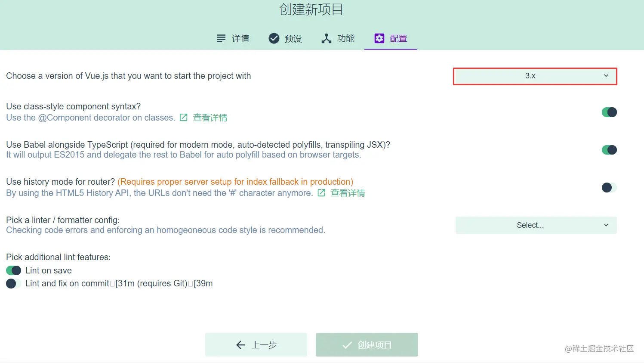This screenshot has height=363, width=644.
Task: Toggle class-style component syntax switch
Action: [x=609, y=112]
